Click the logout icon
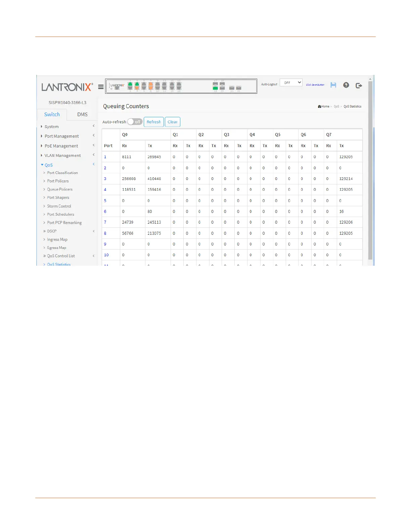411x532 pixels. (359, 85)
